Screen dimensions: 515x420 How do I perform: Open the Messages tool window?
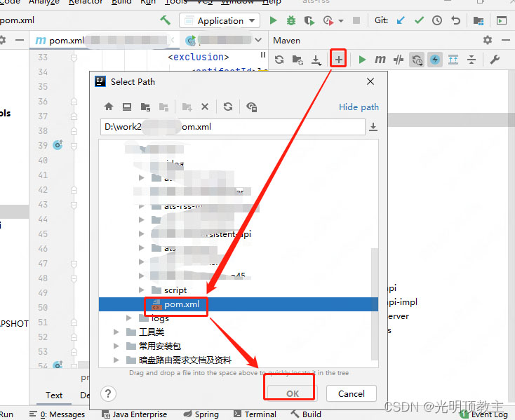(x=58, y=414)
